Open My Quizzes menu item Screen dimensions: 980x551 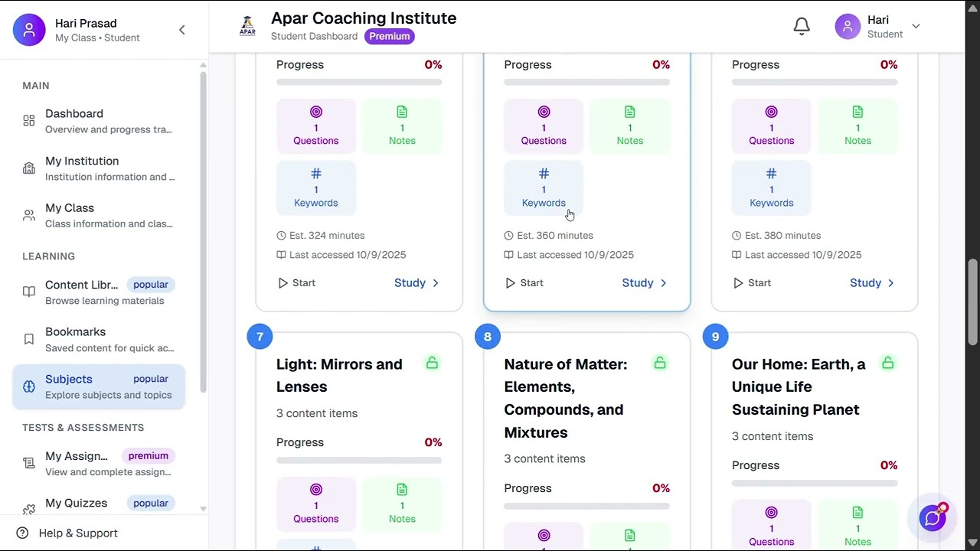click(x=99, y=505)
